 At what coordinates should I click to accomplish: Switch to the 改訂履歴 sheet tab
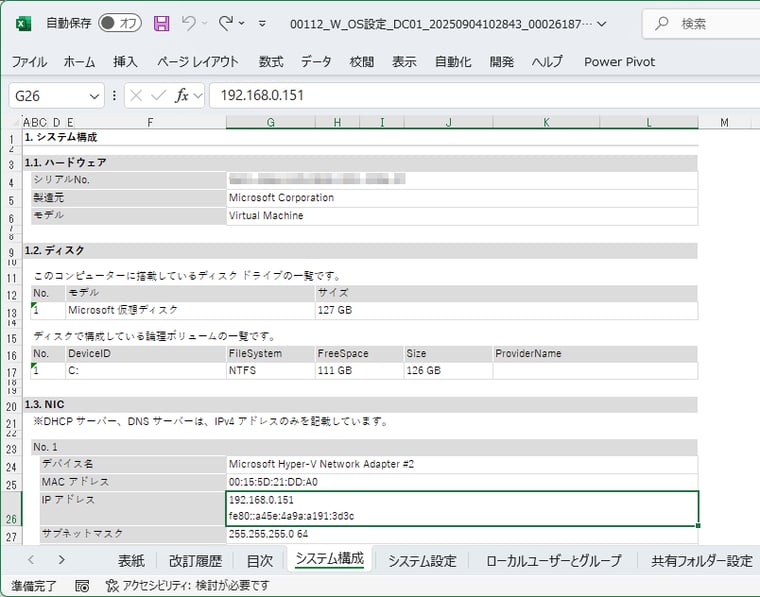click(x=195, y=560)
